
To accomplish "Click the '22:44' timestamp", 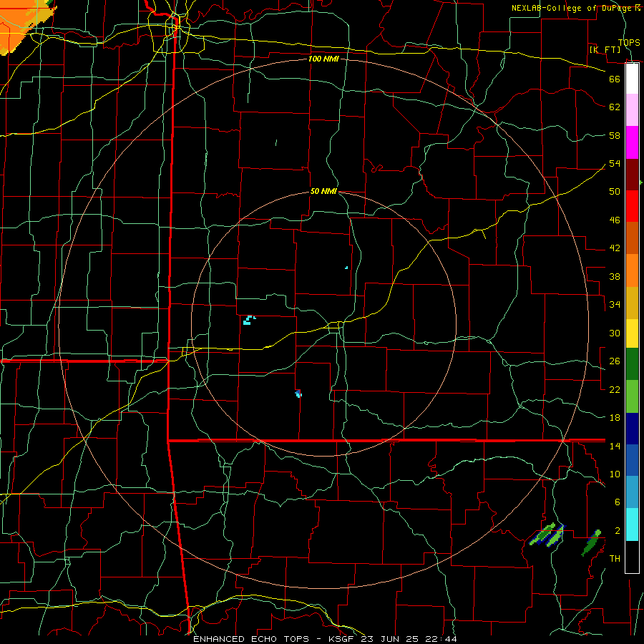I will 440,639.
